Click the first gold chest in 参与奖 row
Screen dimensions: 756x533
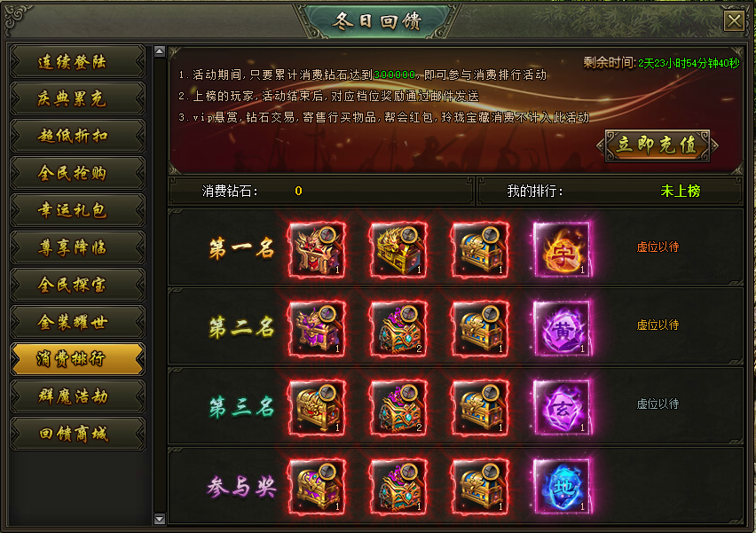point(318,487)
